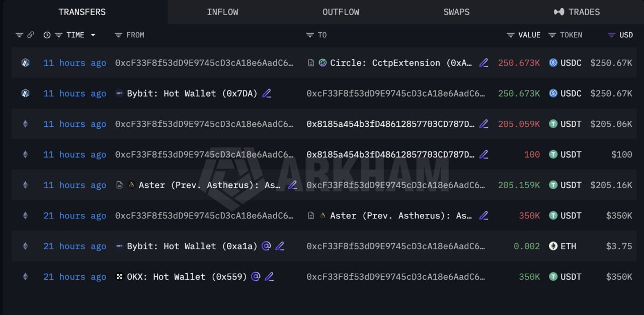Click the USDT icon on the $100 row
Screen dimensions: 644x315
click(x=553, y=154)
